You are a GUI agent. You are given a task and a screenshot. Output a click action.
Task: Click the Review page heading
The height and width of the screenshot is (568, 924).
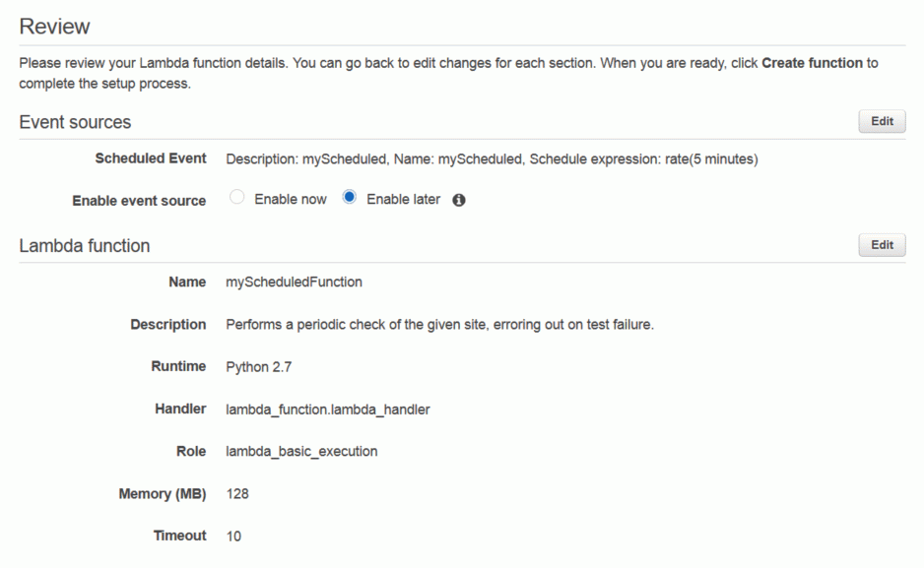point(54,27)
